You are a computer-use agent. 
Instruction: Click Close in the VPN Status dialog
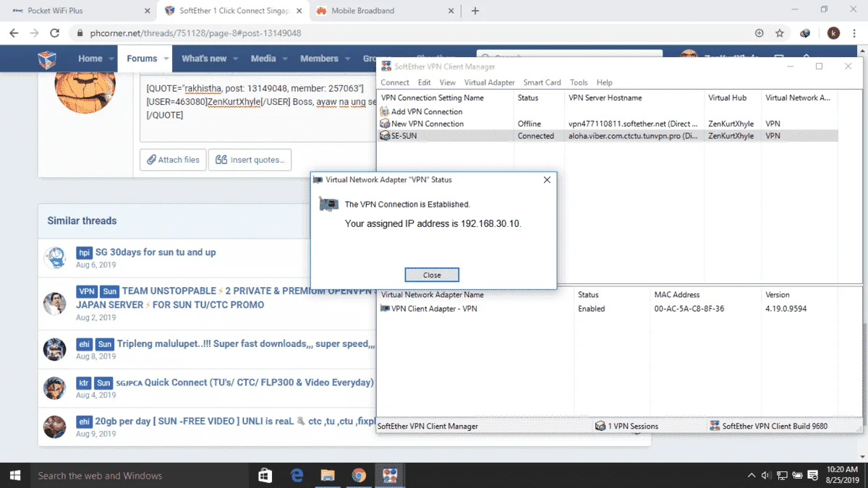(x=432, y=275)
